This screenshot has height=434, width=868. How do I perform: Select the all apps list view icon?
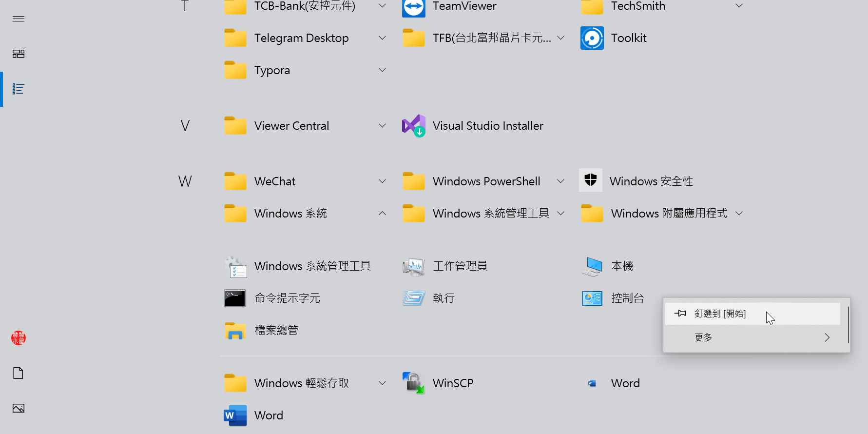coord(19,89)
